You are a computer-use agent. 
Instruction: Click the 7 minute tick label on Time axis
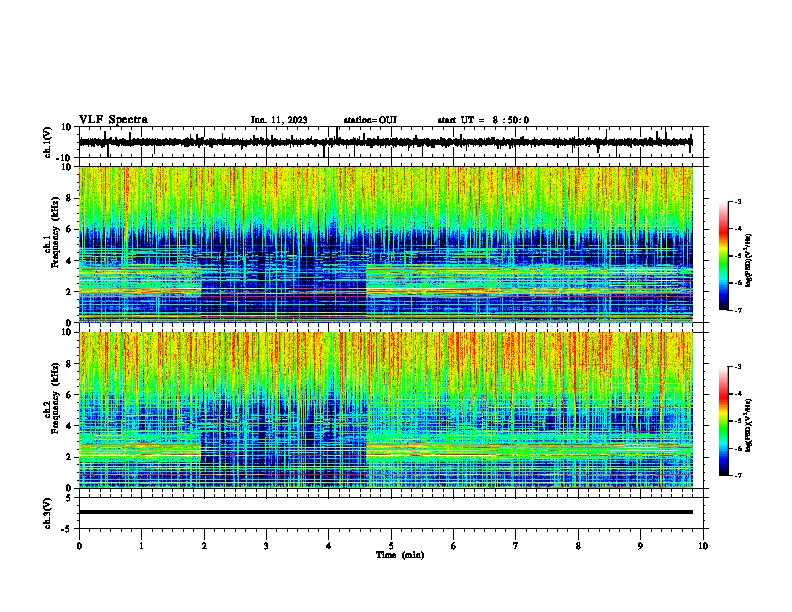pos(516,546)
